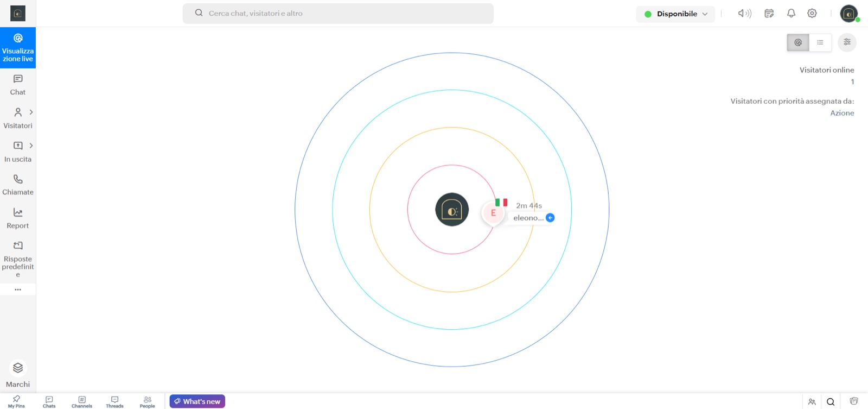
Task: Open My Pins in bottom bar
Action: click(x=16, y=402)
